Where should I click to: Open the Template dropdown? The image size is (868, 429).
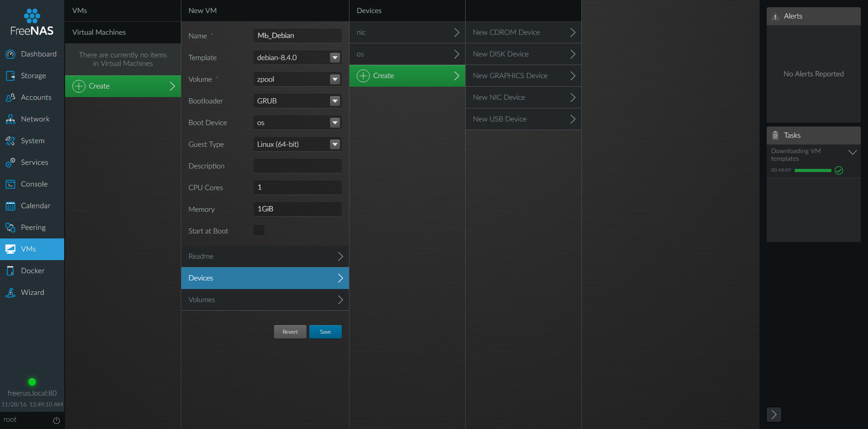335,57
